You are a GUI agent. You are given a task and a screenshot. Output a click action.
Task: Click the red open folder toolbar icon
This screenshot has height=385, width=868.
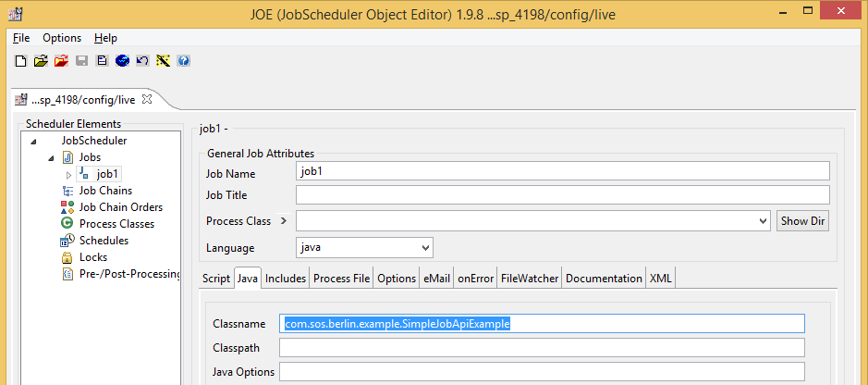tap(61, 61)
